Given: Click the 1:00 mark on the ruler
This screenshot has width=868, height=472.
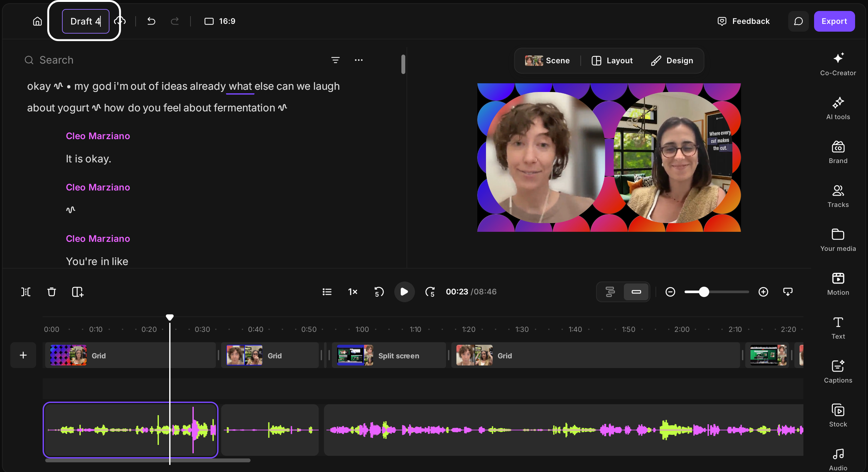Looking at the screenshot, I should pyautogui.click(x=362, y=329).
